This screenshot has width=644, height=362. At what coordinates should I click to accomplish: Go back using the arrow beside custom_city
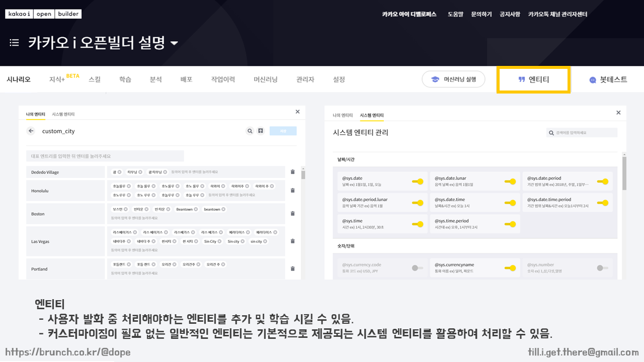coord(31,131)
